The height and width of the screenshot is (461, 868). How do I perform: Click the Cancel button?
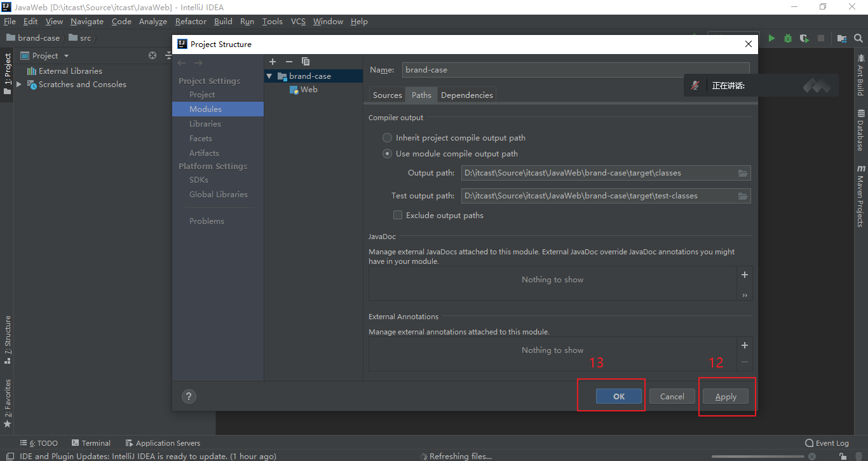[672, 396]
